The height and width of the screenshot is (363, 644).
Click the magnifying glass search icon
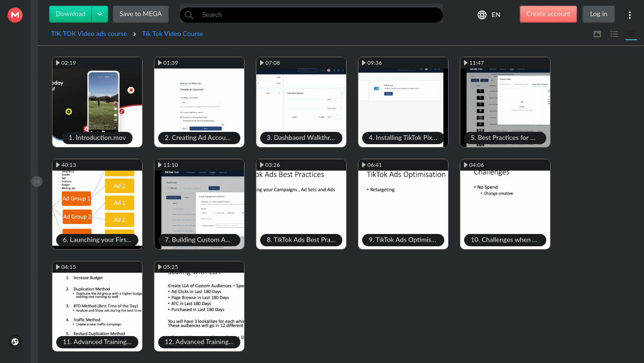point(189,15)
